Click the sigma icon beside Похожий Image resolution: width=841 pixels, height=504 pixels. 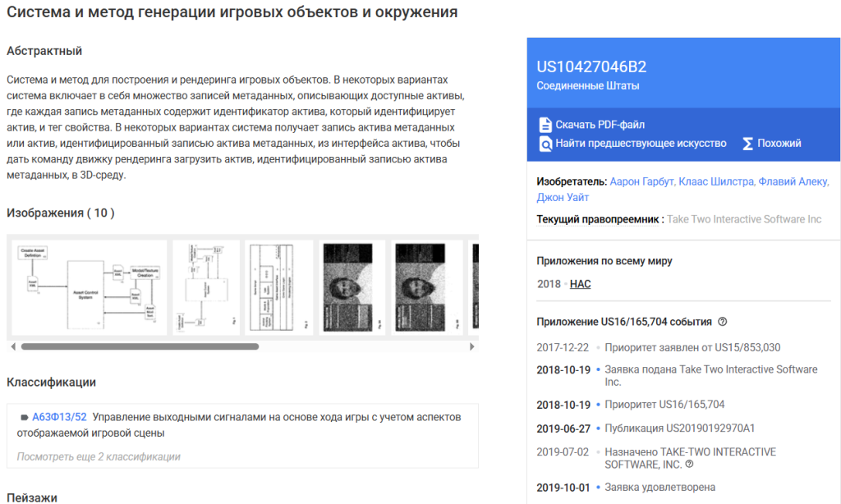[747, 144]
